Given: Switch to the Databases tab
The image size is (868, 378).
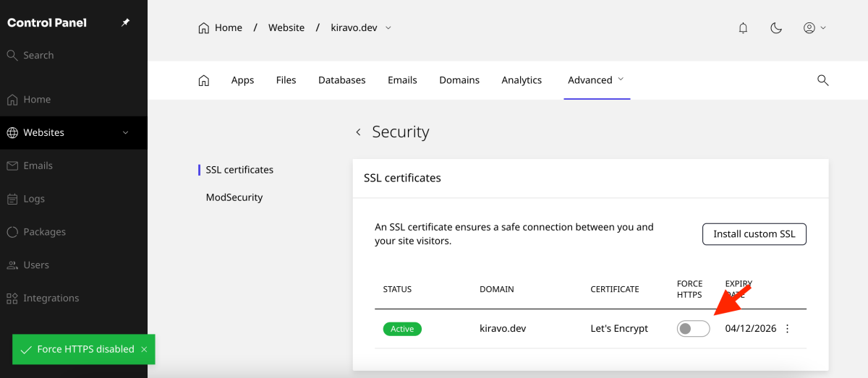Looking at the screenshot, I should (341, 80).
